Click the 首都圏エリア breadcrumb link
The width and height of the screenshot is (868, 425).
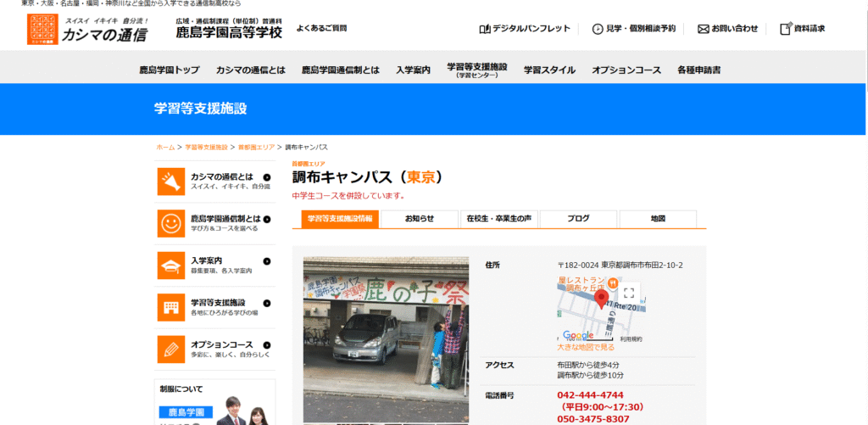click(x=256, y=148)
